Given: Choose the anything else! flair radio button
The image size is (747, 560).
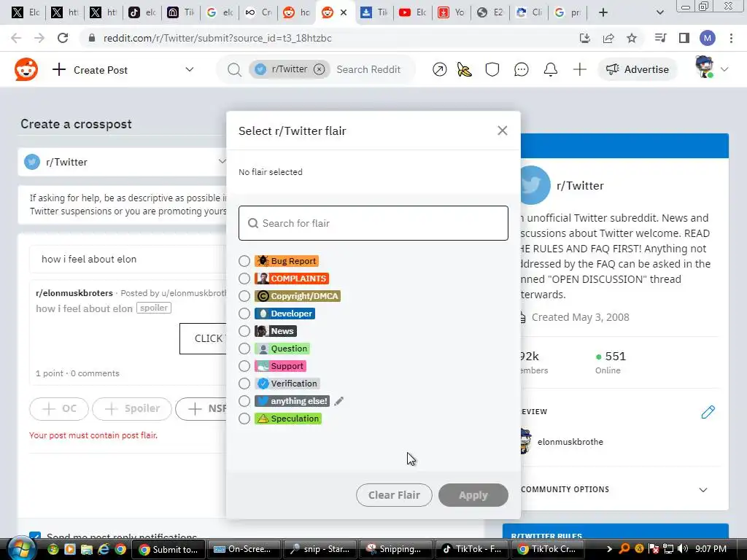Looking at the screenshot, I should (x=244, y=401).
